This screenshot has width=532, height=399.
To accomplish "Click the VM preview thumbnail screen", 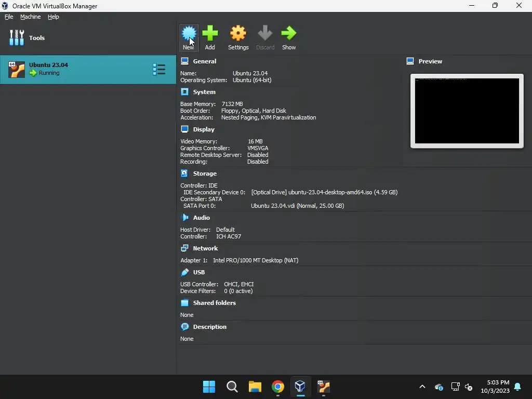I will tap(467, 111).
